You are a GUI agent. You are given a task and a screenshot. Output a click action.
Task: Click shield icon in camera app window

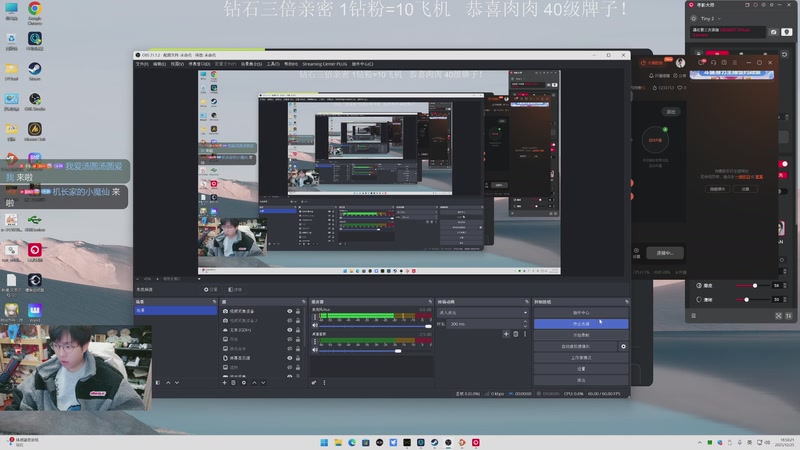787,32
